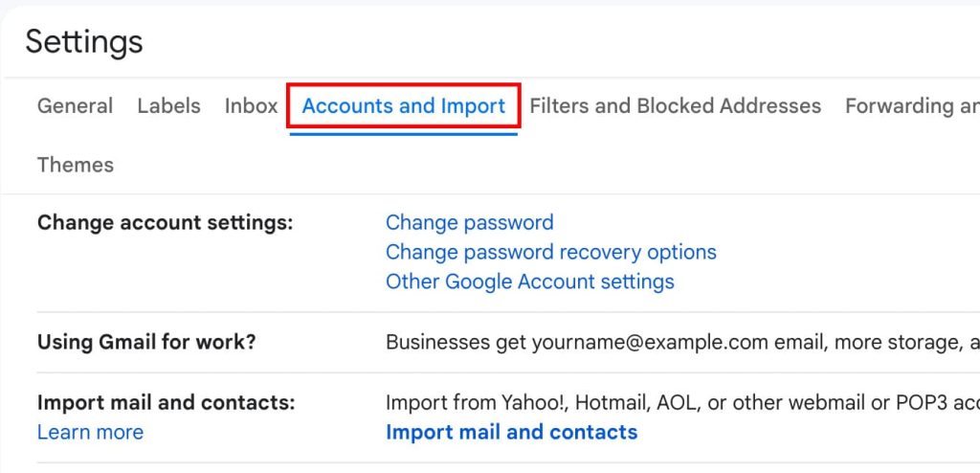Switch to the Forwarding tab

click(911, 106)
